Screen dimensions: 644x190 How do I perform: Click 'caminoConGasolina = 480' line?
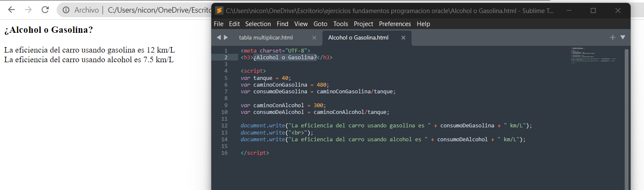coord(285,84)
